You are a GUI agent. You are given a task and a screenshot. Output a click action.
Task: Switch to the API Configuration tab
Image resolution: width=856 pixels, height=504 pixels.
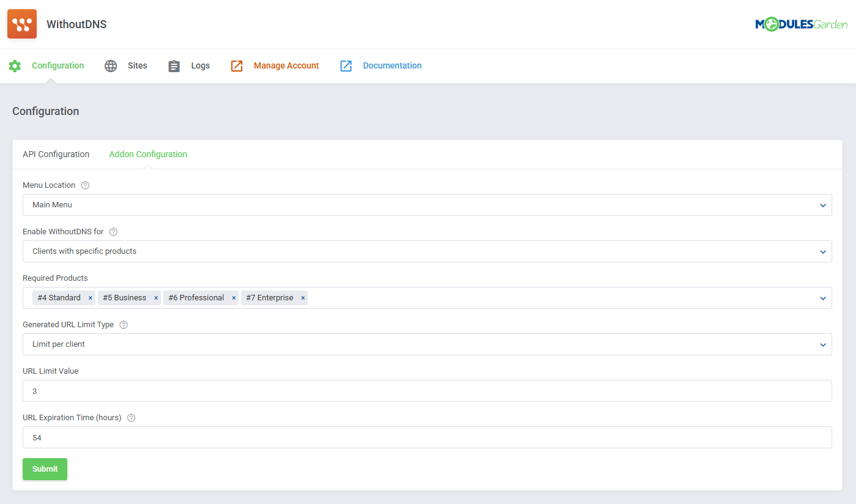56,154
